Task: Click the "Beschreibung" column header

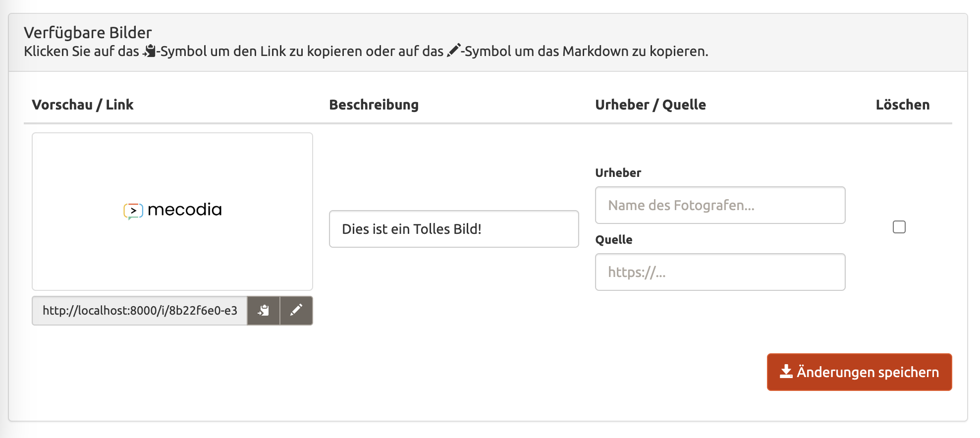Action: [374, 105]
